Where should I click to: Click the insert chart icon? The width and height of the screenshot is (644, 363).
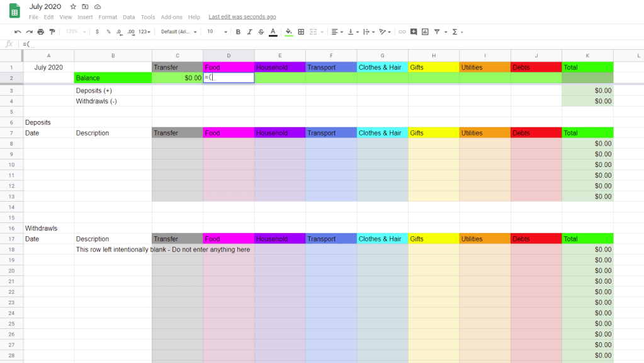click(425, 32)
